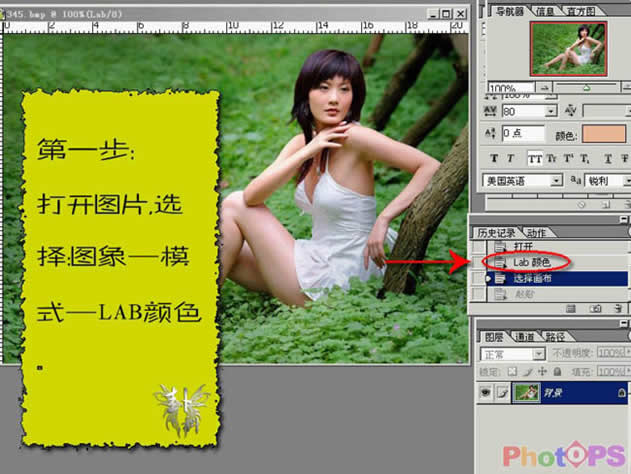Toggle faux bold text style
The width and height of the screenshot is (631, 474).
(x=494, y=159)
